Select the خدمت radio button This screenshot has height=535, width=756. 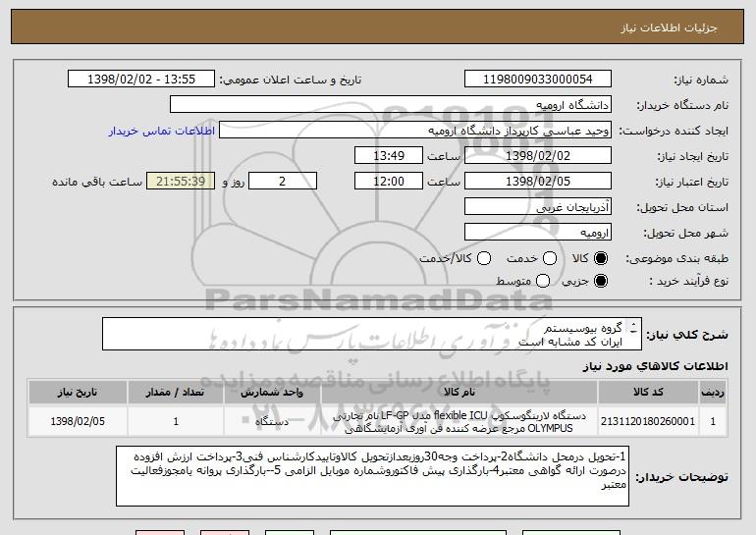pyautogui.click(x=550, y=258)
